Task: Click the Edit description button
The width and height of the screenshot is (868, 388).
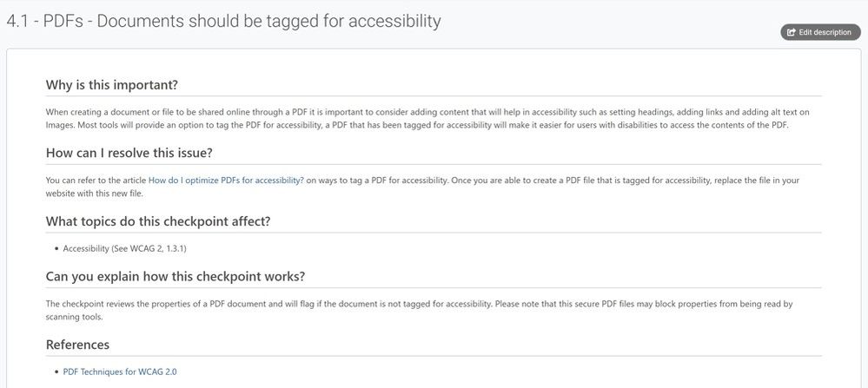Action: 820,33
